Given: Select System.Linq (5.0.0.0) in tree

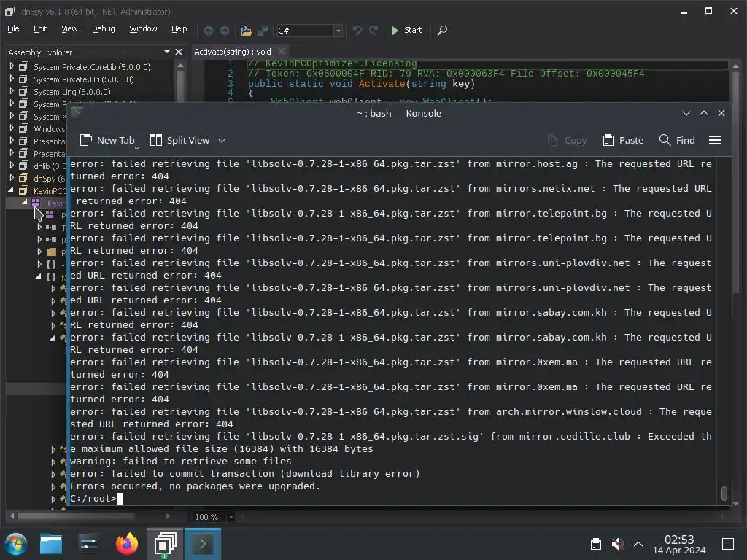Looking at the screenshot, I should (72, 92).
